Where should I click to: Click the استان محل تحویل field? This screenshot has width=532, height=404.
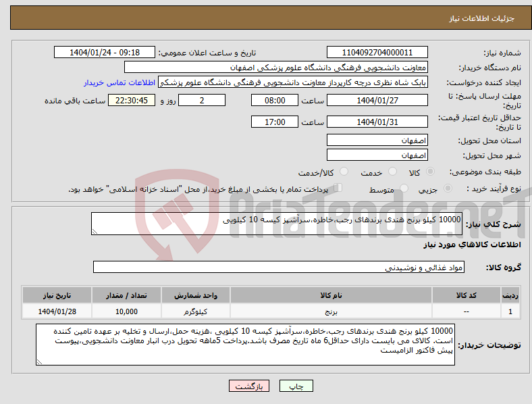[377, 141]
